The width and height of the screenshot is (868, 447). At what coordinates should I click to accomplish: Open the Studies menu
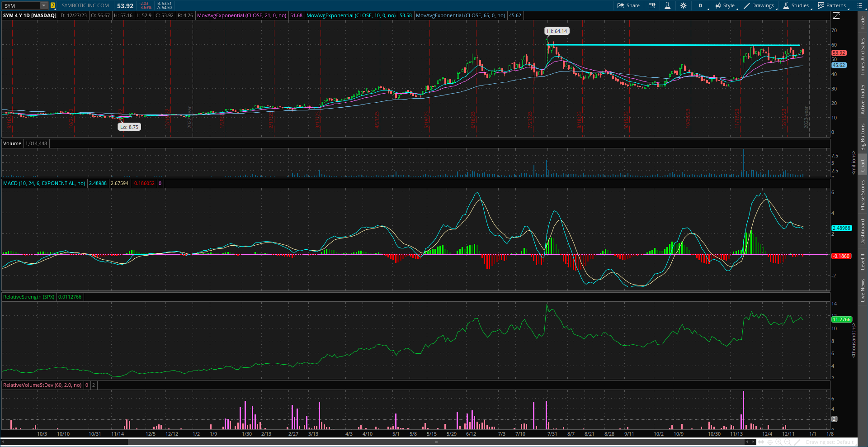(x=796, y=5)
